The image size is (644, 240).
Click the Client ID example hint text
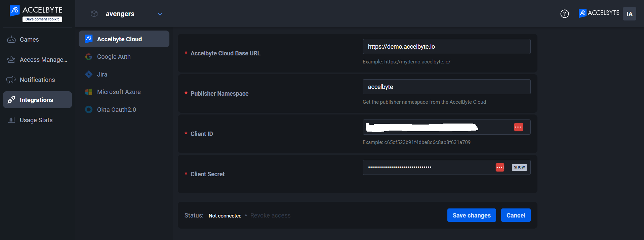pos(416,142)
